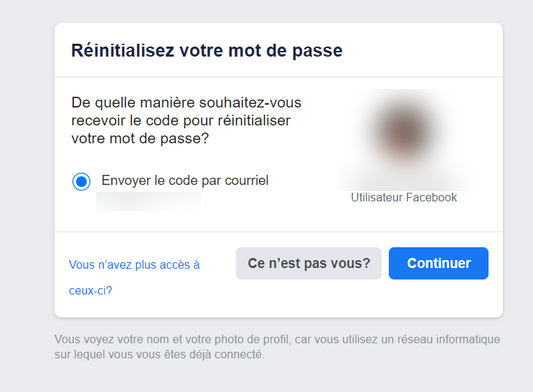
Task: Click the "ceux-ci?" link text
Action: tap(90, 291)
